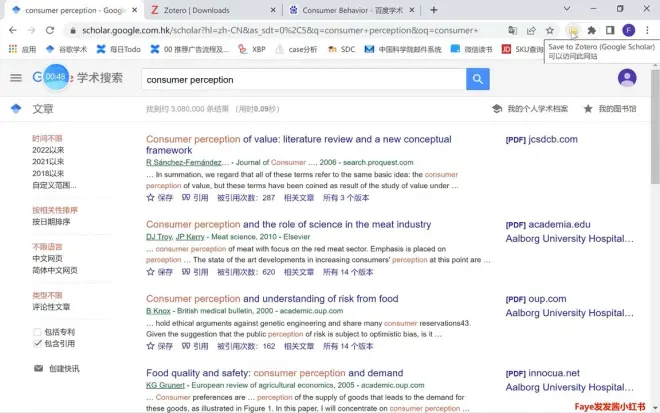660x413 pixels.
Task: Open the 谷歌学术 bookmark
Action: 67,49
